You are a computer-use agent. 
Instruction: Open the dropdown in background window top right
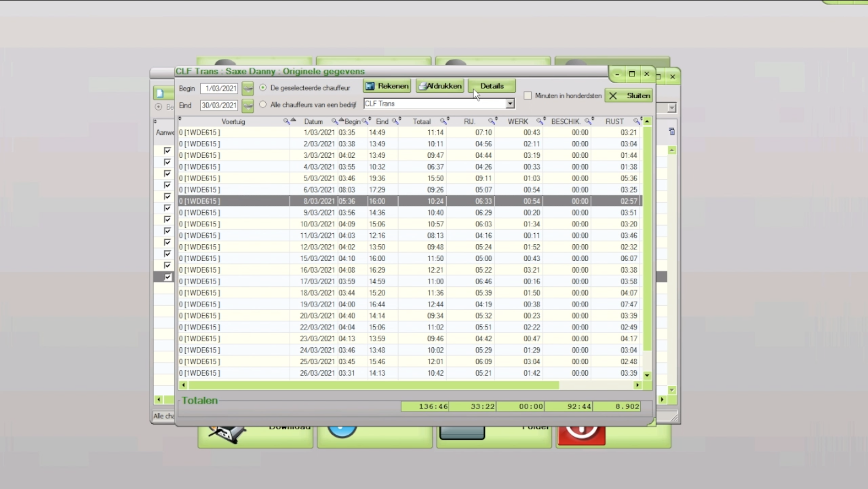tap(672, 108)
